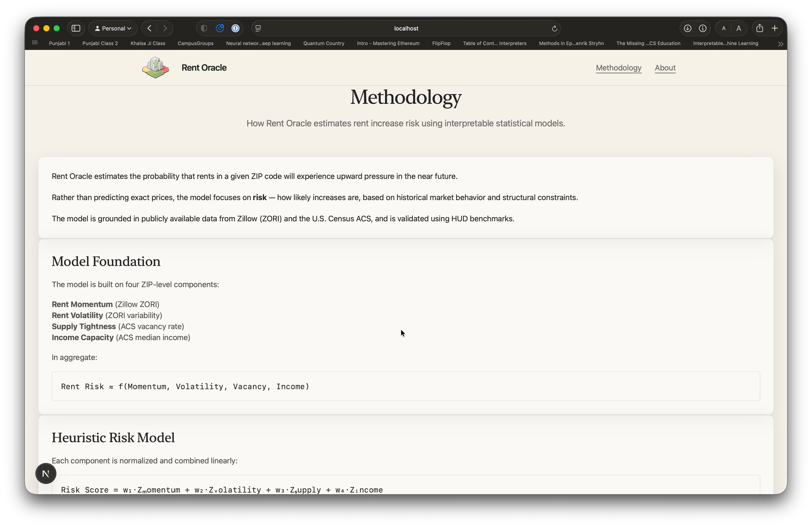Navigate to About nav link
The height and width of the screenshot is (527, 812).
point(665,68)
